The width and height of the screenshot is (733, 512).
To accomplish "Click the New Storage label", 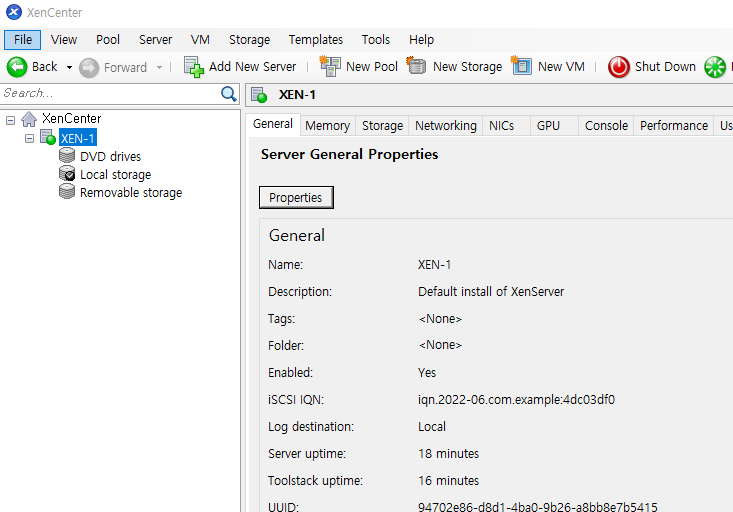I will pos(467,67).
